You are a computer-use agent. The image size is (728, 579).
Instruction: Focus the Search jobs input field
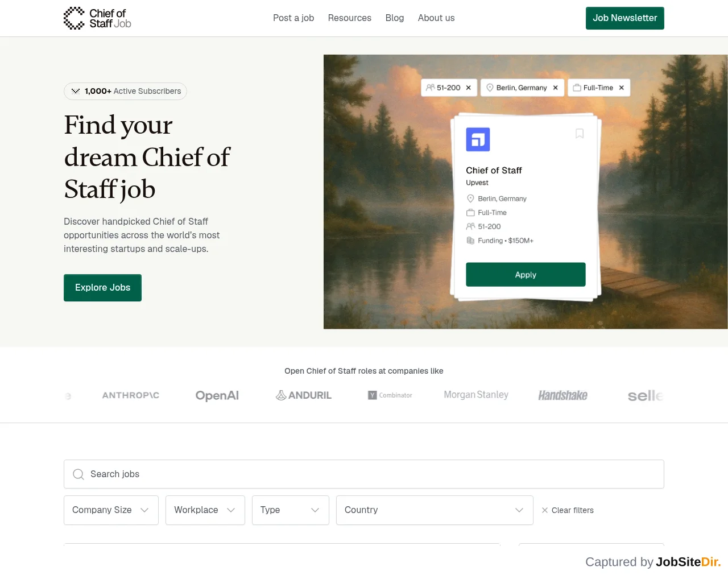[x=364, y=474]
